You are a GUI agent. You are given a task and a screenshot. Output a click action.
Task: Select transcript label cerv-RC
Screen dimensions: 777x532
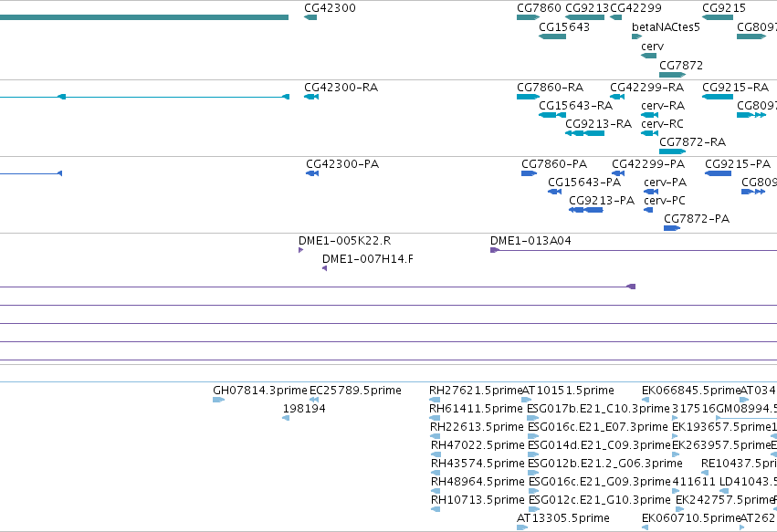pos(662,124)
